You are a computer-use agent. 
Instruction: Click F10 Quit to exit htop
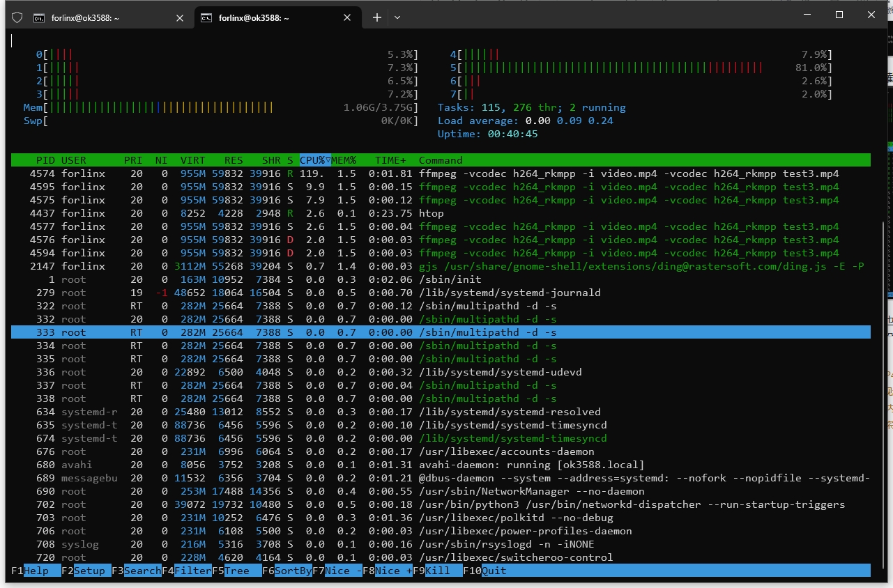(494, 571)
